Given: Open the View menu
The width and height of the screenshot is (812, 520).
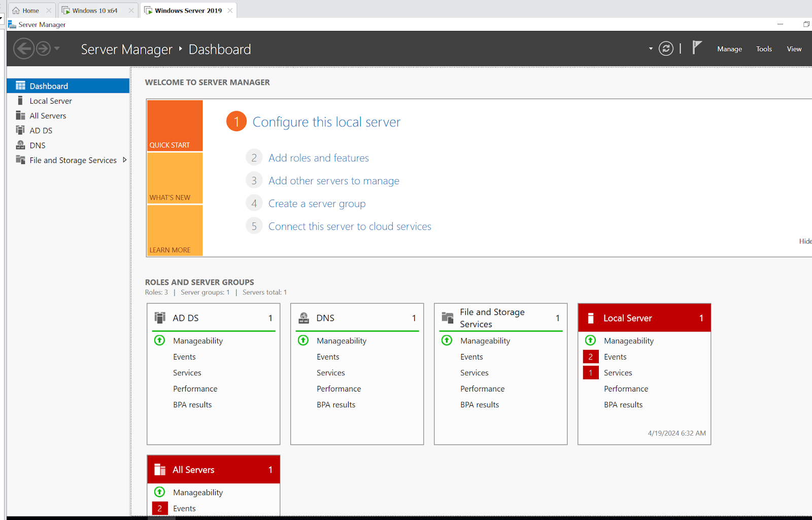Looking at the screenshot, I should pos(794,49).
